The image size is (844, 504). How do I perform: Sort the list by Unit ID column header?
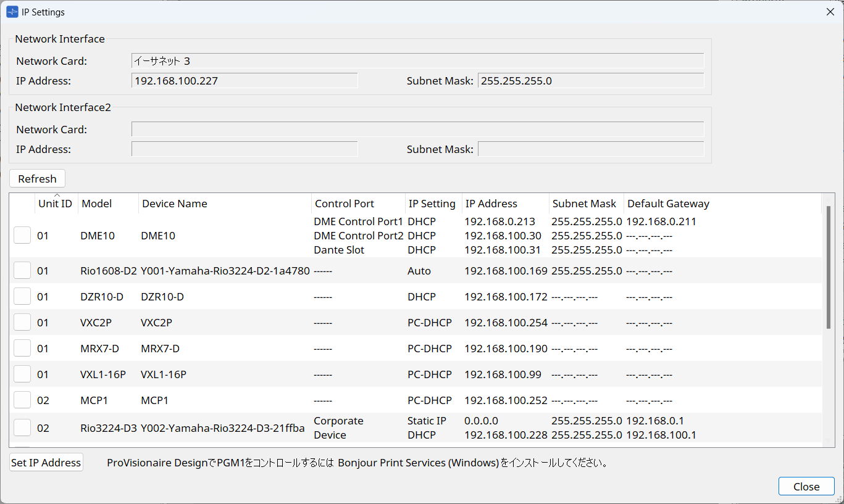point(56,204)
